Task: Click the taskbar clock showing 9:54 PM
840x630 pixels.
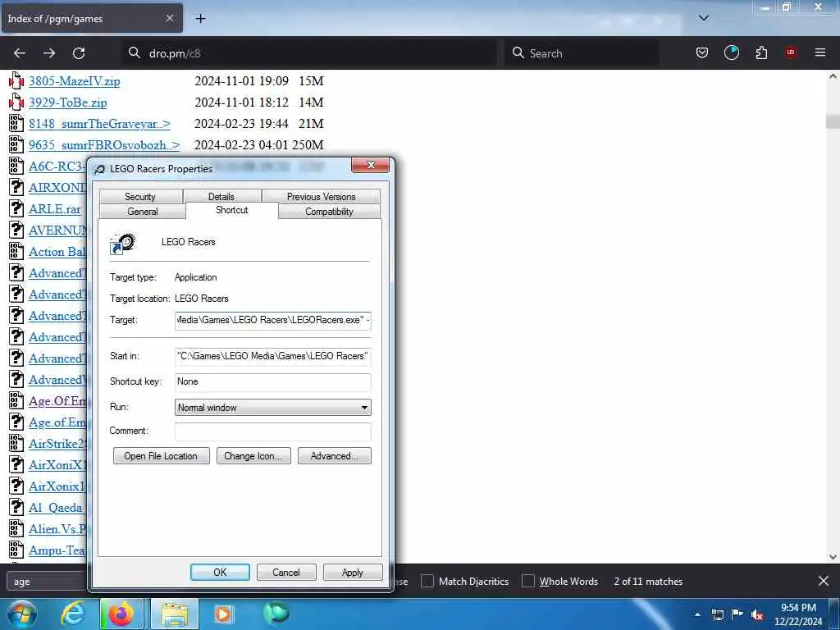Action: (x=797, y=614)
